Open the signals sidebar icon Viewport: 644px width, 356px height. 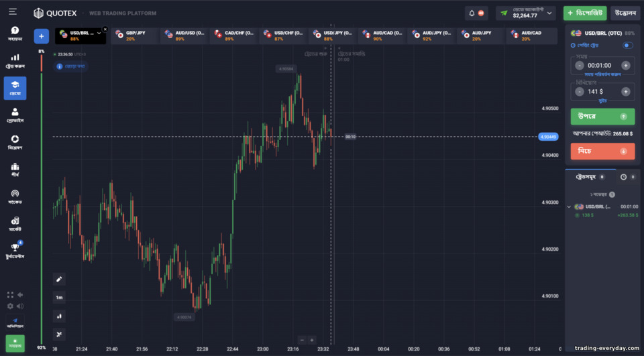pyautogui.click(x=15, y=196)
